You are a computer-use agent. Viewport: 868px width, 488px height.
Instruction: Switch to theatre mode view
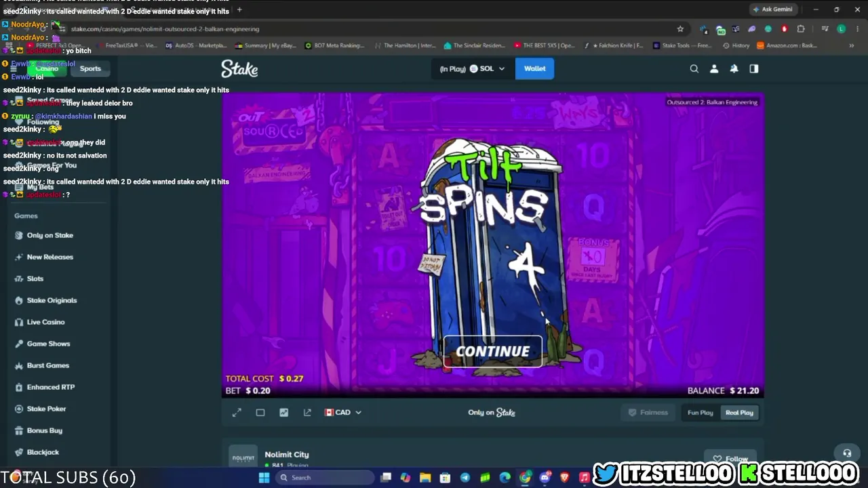(x=260, y=412)
